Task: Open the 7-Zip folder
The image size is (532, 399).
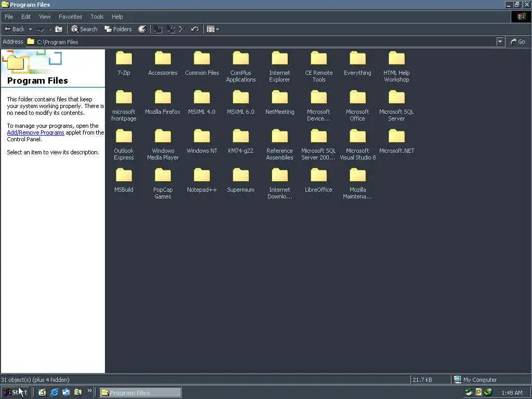Action: coord(124,63)
